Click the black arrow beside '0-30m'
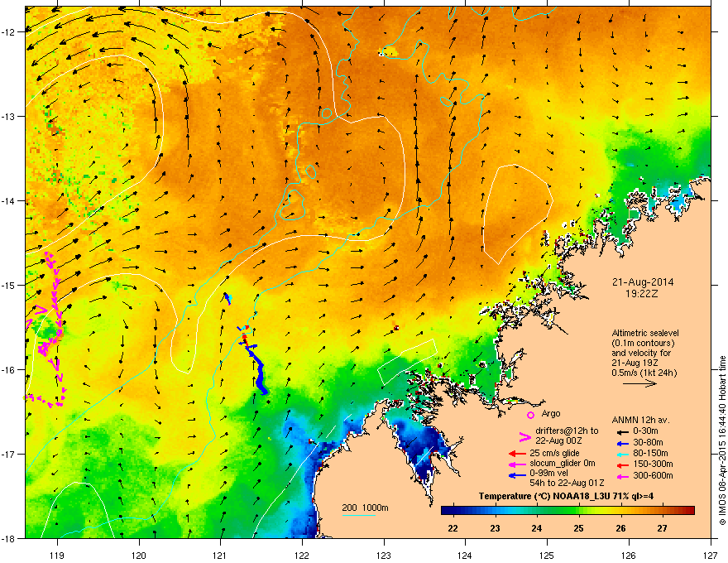The image size is (728, 563). pyautogui.click(x=621, y=431)
